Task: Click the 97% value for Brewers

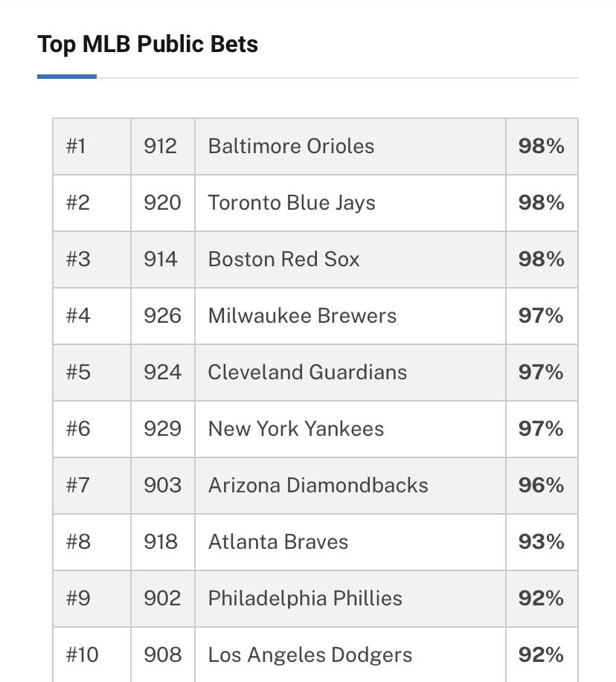Action: 541,316
